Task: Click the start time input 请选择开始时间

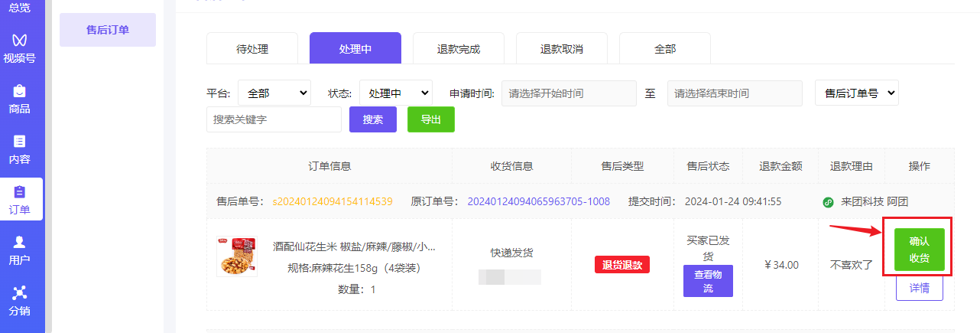Action: tap(569, 93)
